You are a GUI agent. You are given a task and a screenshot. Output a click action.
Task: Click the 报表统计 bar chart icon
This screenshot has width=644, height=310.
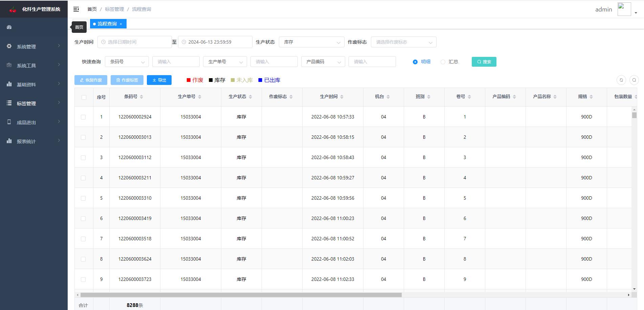[x=9, y=141]
